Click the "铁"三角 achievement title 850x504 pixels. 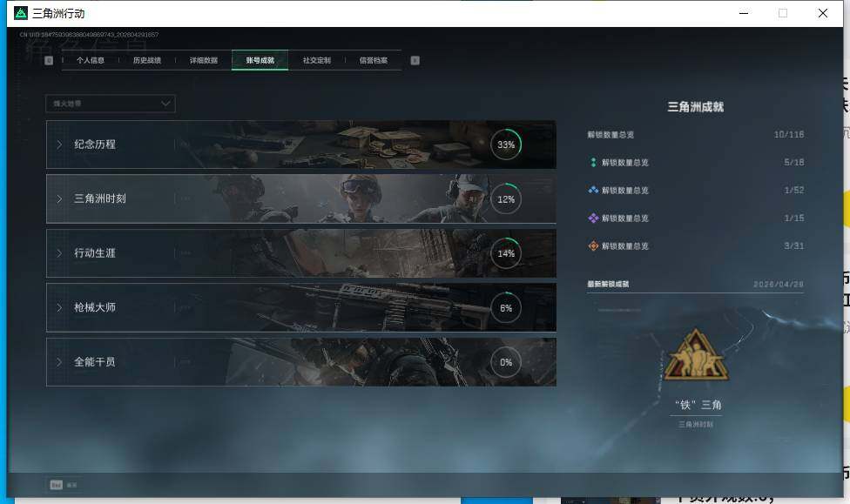[698, 405]
